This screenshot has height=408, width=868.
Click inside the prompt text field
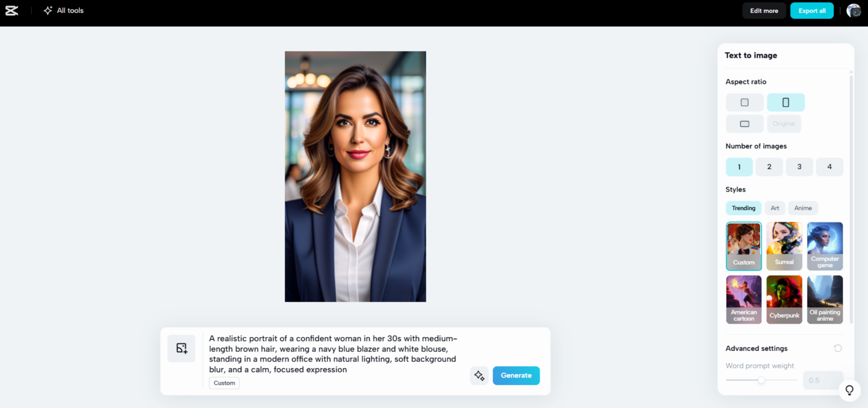pyautogui.click(x=333, y=354)
